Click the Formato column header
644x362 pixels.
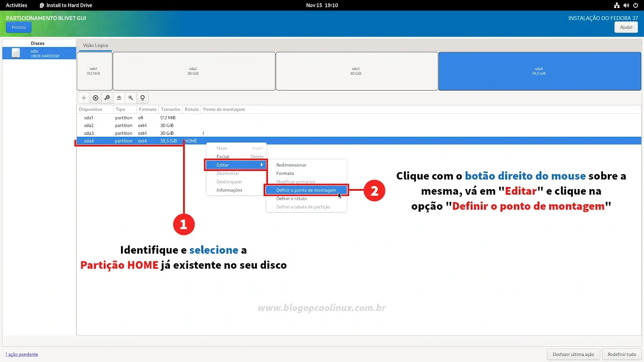[x=148, y=109]
